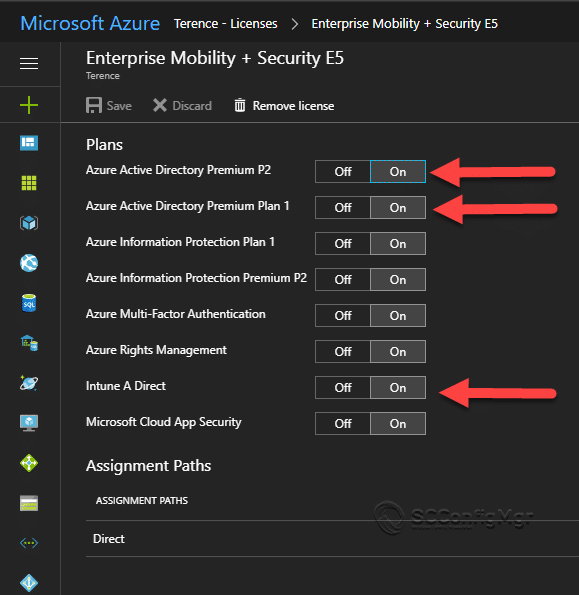Image resolution: width=579 pixels, height=595 pixels.
Task: Turn on Intune A Direct
Action: (x=398, y=387)
